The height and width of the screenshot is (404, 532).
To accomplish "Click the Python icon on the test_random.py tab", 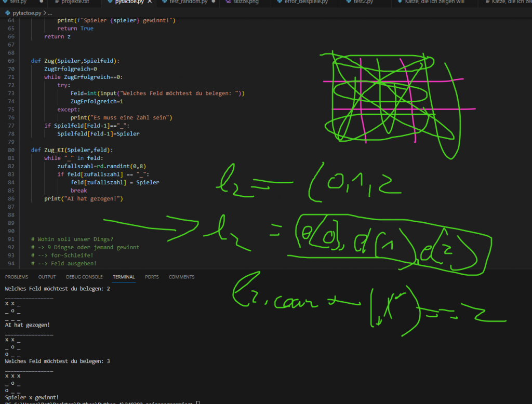I will (x=163, y=2).
